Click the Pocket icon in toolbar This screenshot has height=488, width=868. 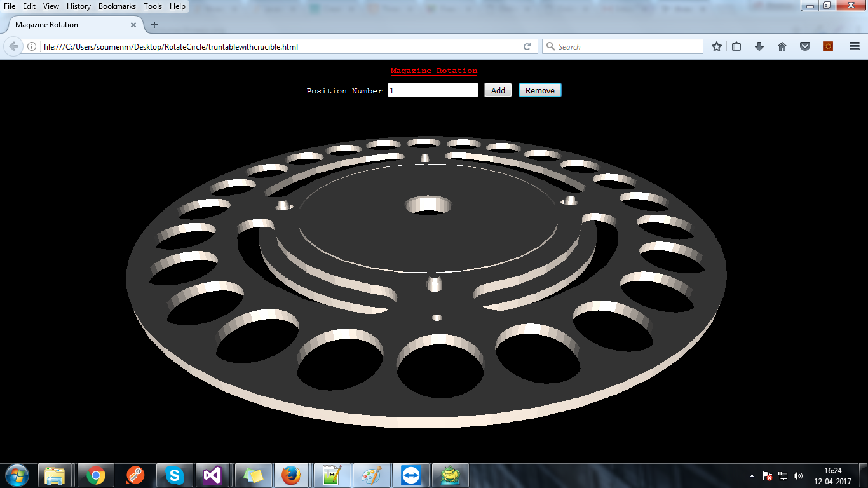point(804,46)
